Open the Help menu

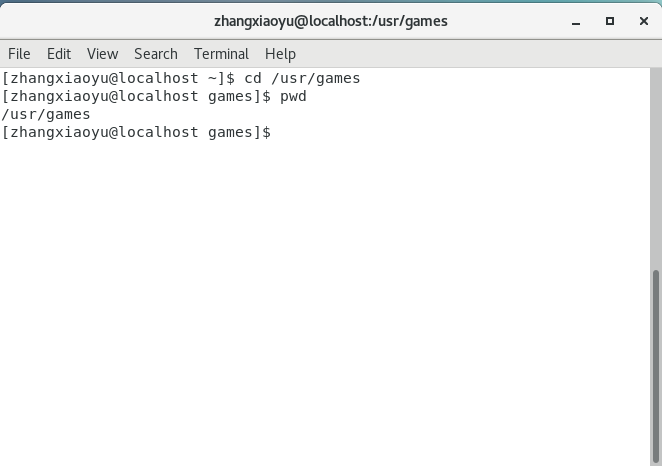280,54
